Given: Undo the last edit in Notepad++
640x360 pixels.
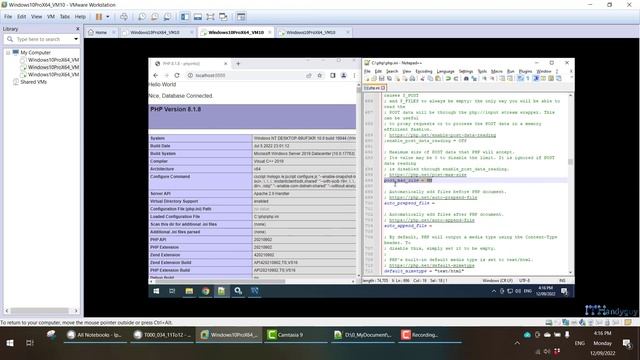Looking at the screenshot, I should pos(448,78).
